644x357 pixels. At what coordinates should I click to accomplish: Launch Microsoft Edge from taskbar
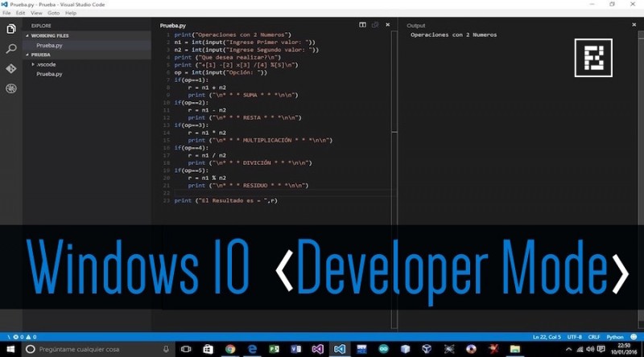(252, 349)
